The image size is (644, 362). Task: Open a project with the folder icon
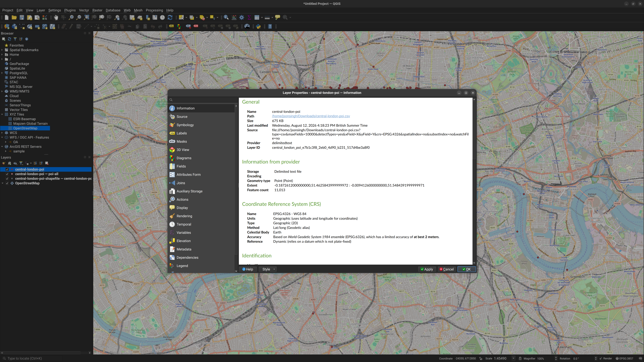14,17
